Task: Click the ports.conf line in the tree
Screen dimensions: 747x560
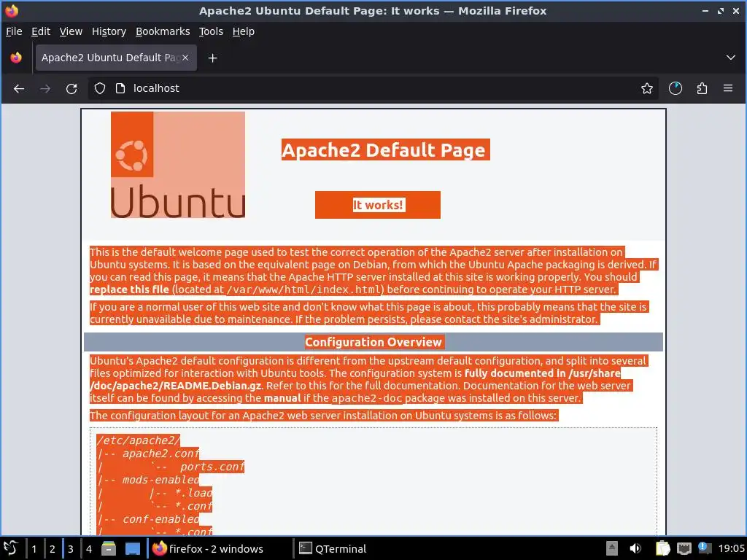Action: [212, 467]
